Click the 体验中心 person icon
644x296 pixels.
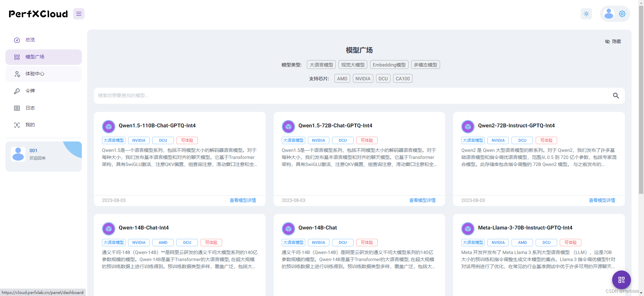click(17, 74)
